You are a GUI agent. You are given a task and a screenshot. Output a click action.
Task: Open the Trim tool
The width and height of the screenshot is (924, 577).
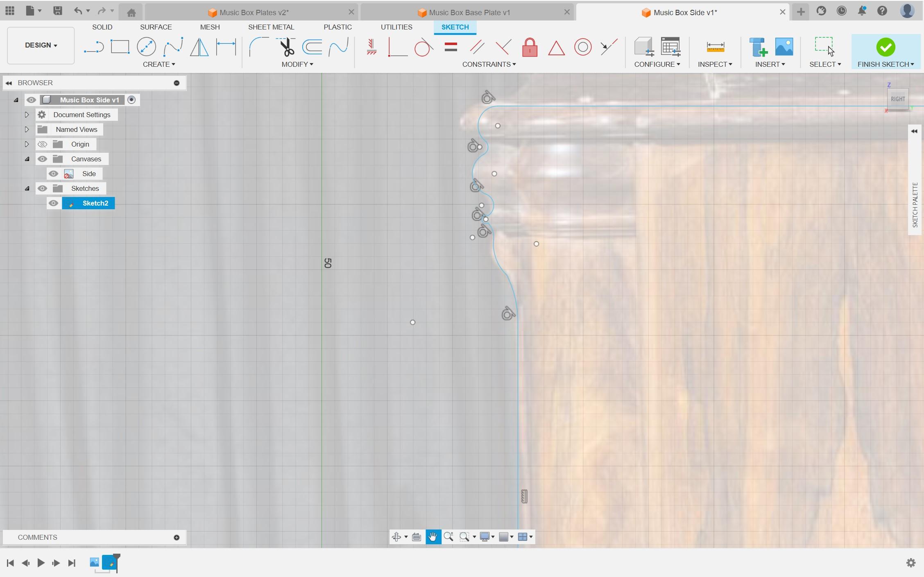(x=286, y=46)
